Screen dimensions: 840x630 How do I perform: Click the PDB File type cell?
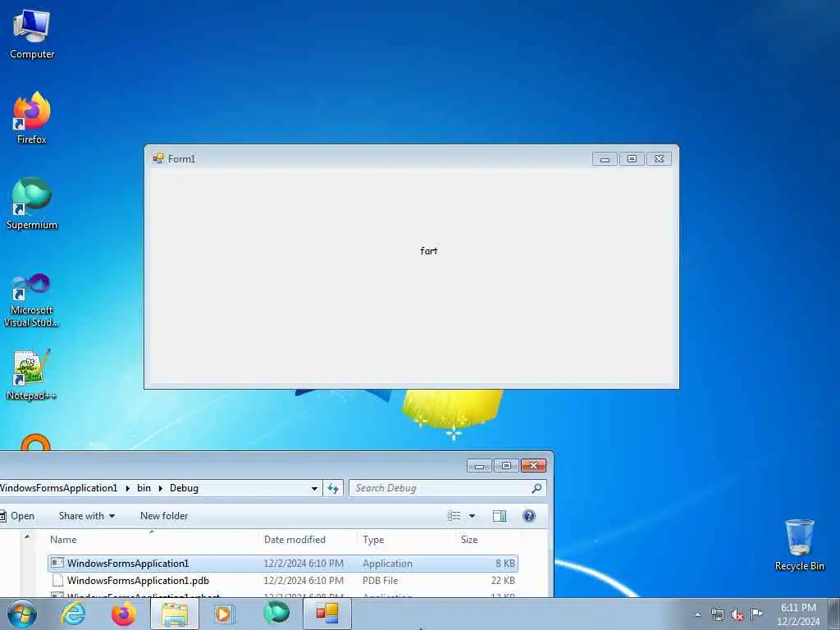(x=380, y=581)
